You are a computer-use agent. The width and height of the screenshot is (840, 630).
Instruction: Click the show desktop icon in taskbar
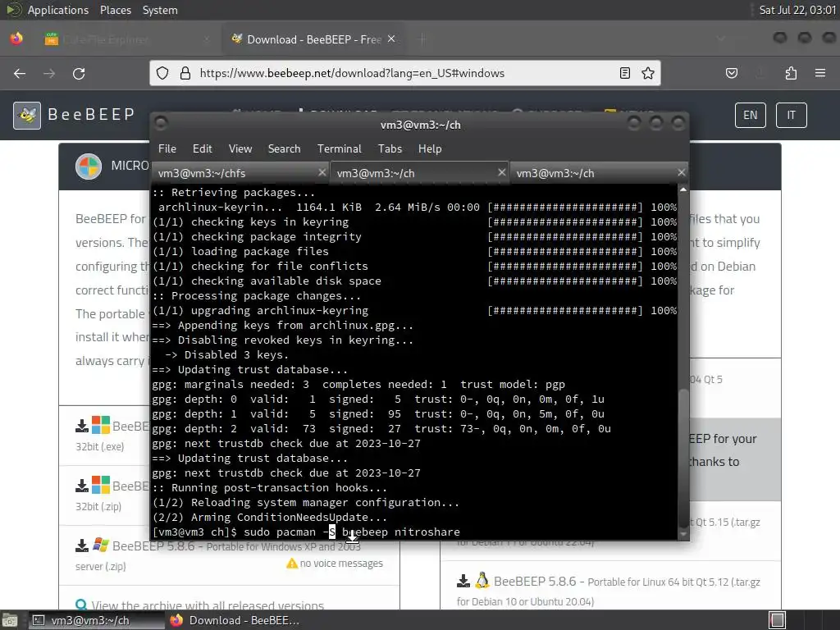point(9,621)
